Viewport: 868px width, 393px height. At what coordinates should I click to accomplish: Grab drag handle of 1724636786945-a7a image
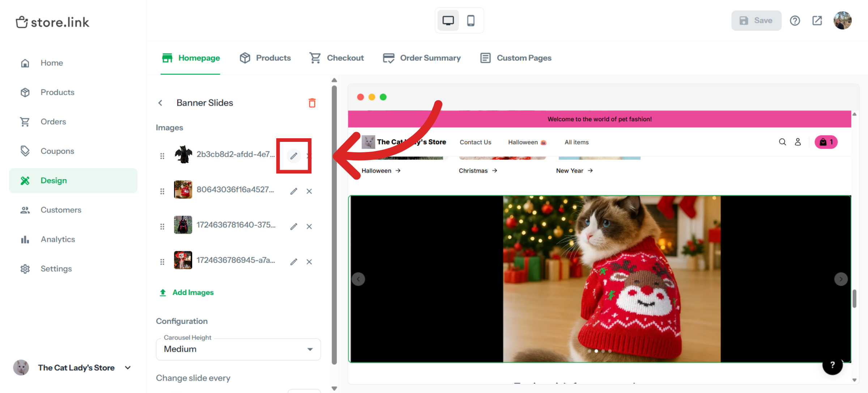tap(162, 262)
